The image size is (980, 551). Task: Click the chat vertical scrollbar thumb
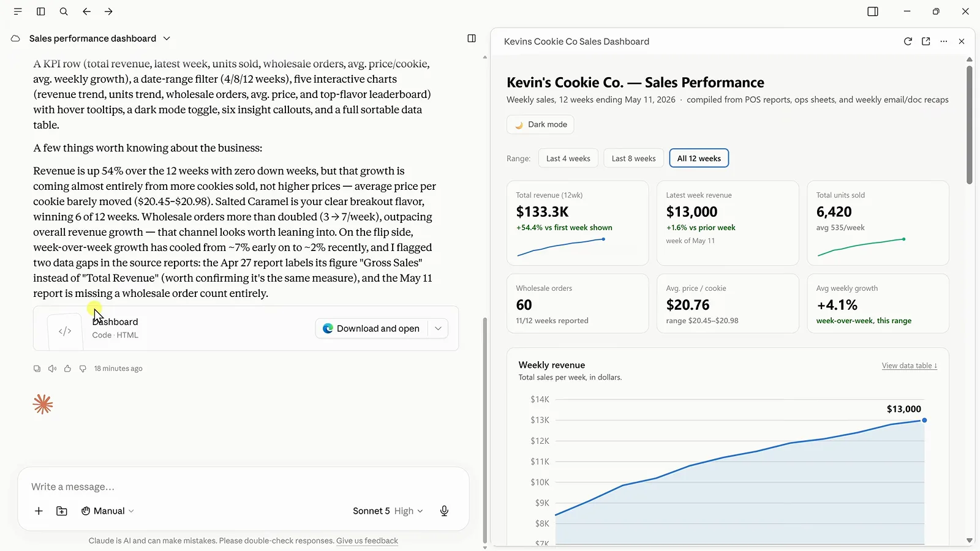(485, 430)
